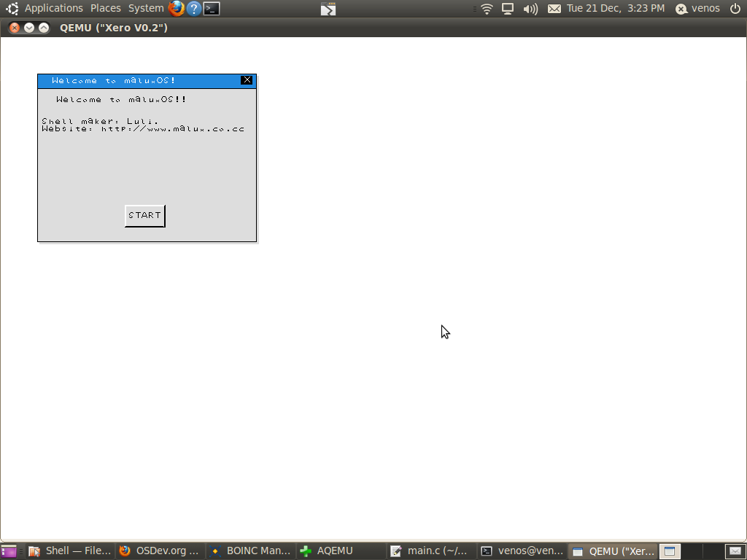Click the START button

click(145, 216)
